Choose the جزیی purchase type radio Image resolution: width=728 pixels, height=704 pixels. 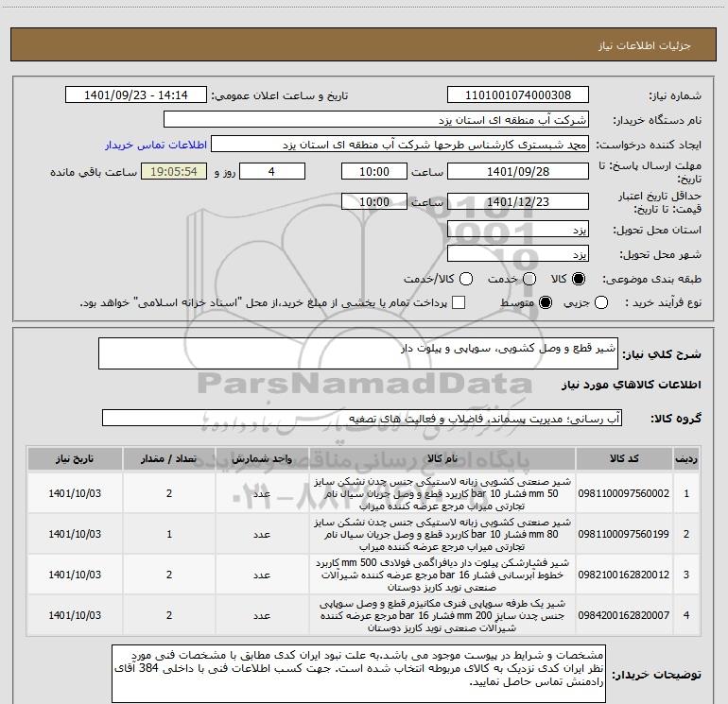pyautogui.click(x=600, y=303)
